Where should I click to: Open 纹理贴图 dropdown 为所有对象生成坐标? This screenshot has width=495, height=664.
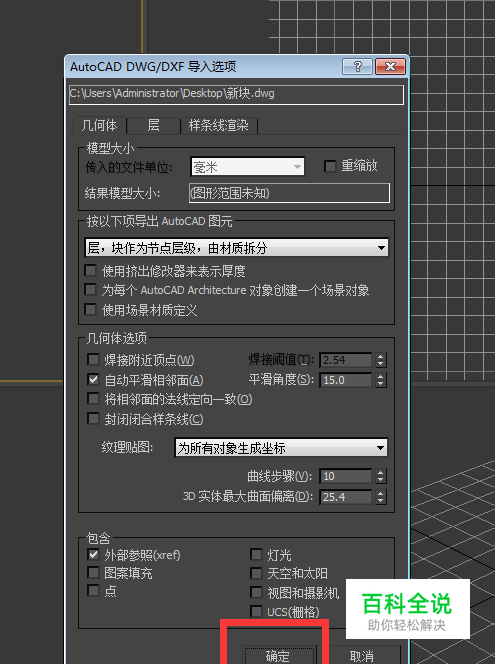(281, 448)
